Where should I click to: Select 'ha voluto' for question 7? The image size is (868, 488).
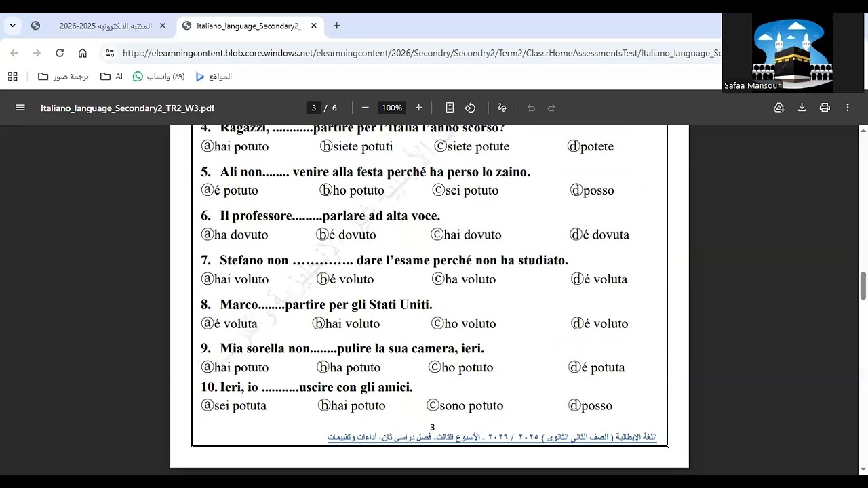464,279
